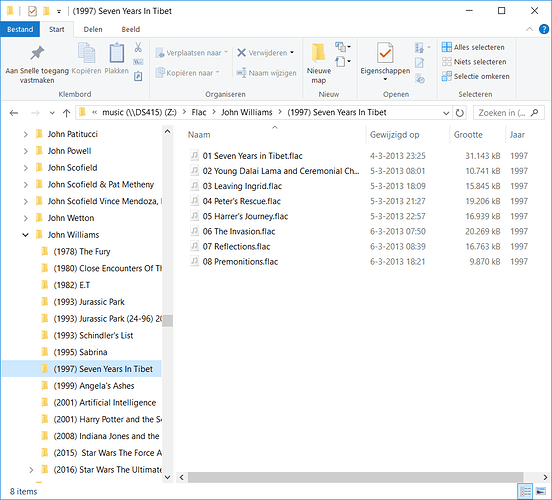Switch to the Delen ribbon tab
The height and width of the screenshot is (500, 552).
pyautogui.click(x=93, y=29)
